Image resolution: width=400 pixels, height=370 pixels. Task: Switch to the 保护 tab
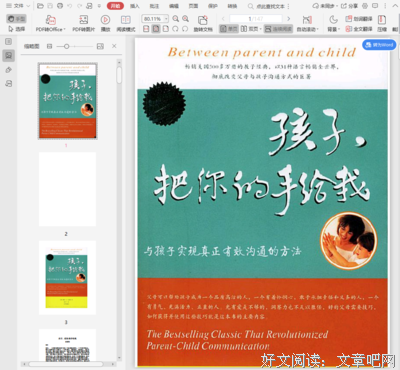point(213,6)
